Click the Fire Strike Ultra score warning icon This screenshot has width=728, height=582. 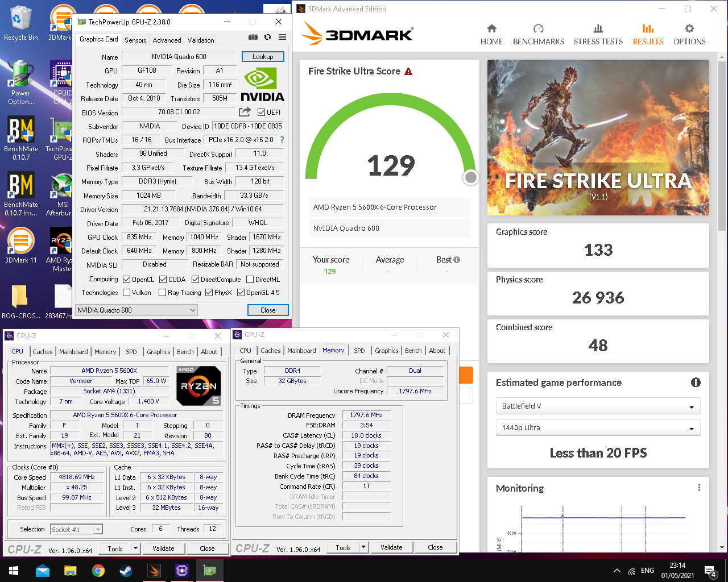coord(408,72)
